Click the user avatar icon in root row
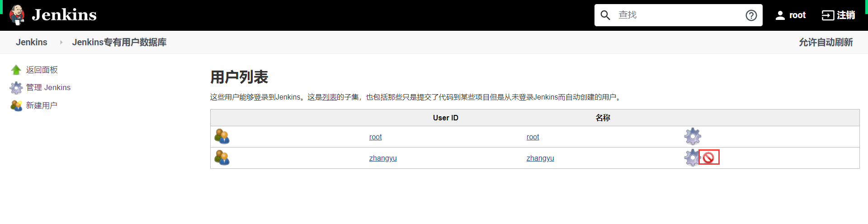 [222, 136]
